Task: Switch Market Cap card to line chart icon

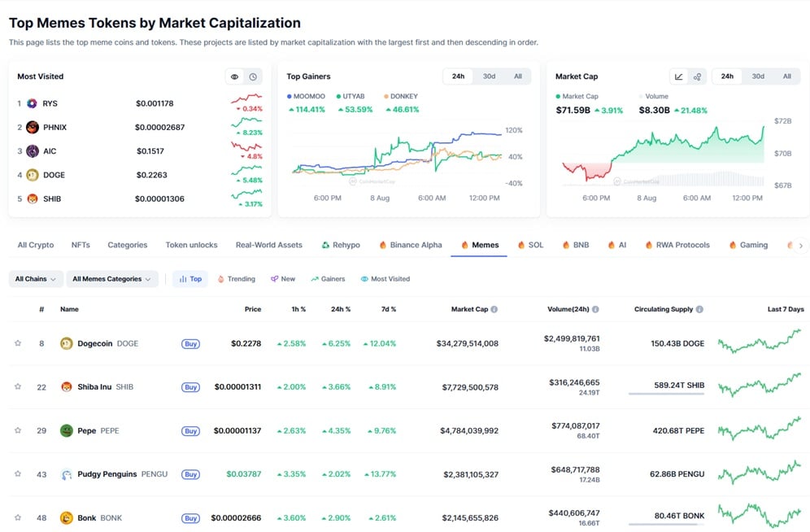Action: tap(679, 76)
